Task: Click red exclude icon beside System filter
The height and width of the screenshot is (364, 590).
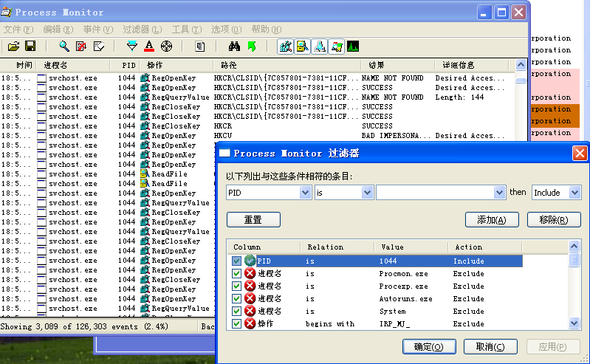Action: 250,311
